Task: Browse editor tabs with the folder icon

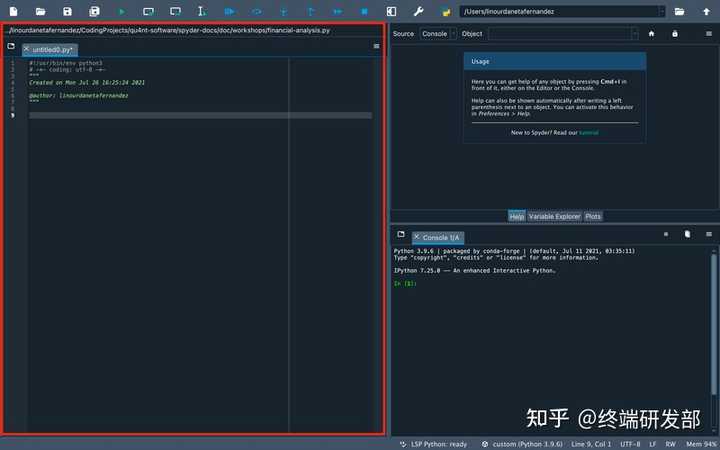Action: [11, 46]
